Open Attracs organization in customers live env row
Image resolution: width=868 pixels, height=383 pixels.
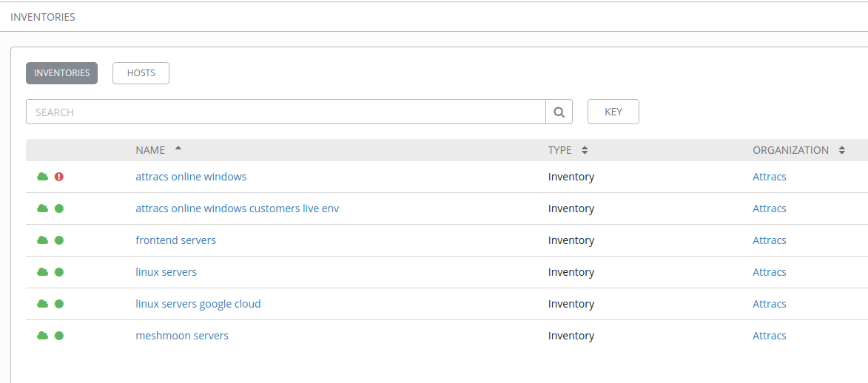(770, 209)
